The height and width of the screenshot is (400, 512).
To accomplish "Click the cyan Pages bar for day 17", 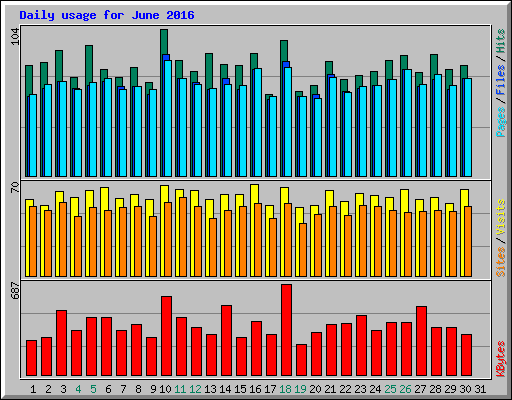I will coord(273,136).
